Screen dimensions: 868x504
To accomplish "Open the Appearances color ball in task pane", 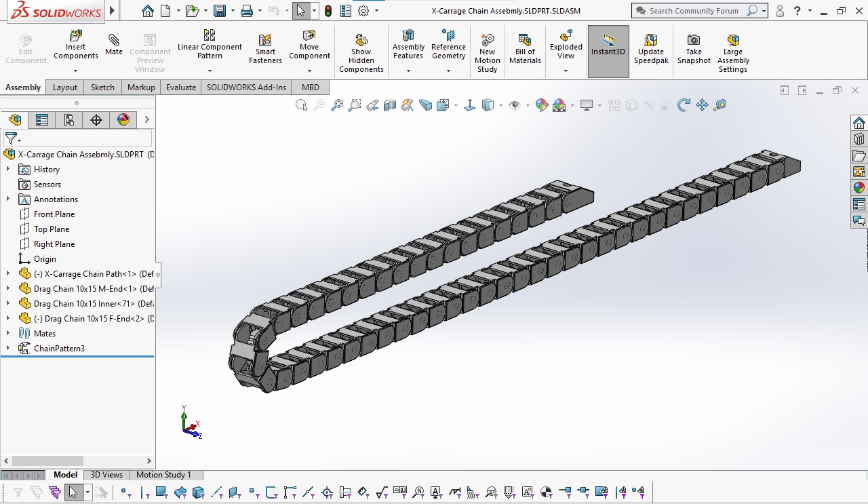I will [x=859, y=188].
